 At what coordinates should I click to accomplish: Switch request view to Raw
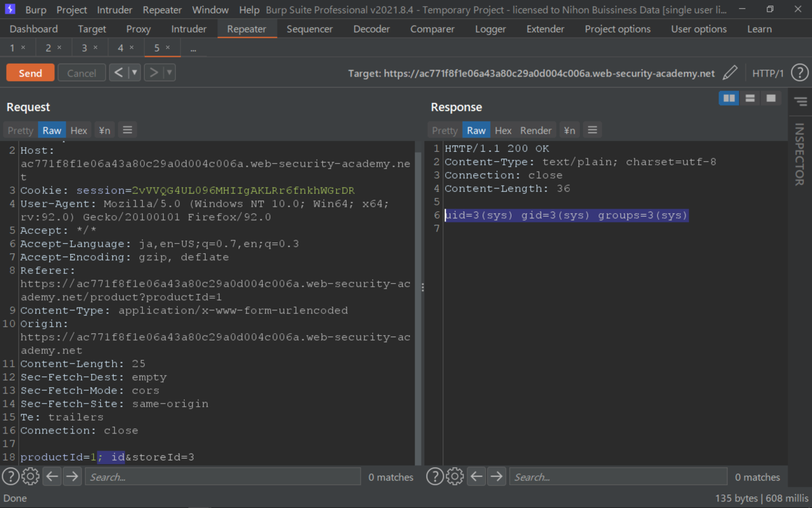[52, 130]
